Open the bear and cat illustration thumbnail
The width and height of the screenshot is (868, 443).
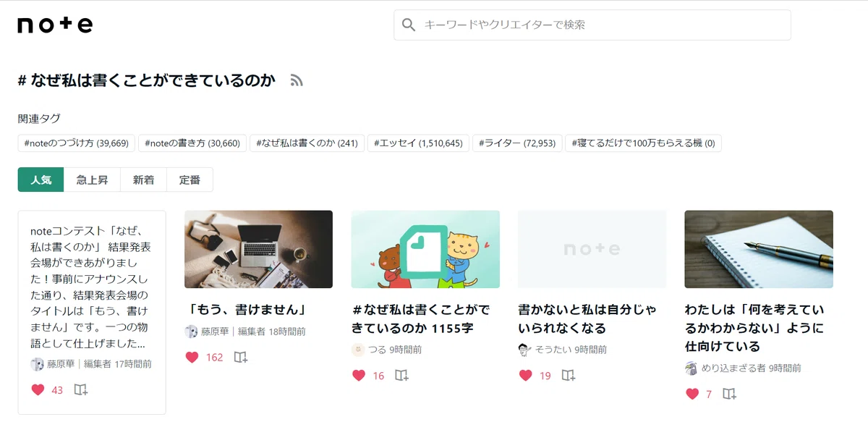point(425,250)
